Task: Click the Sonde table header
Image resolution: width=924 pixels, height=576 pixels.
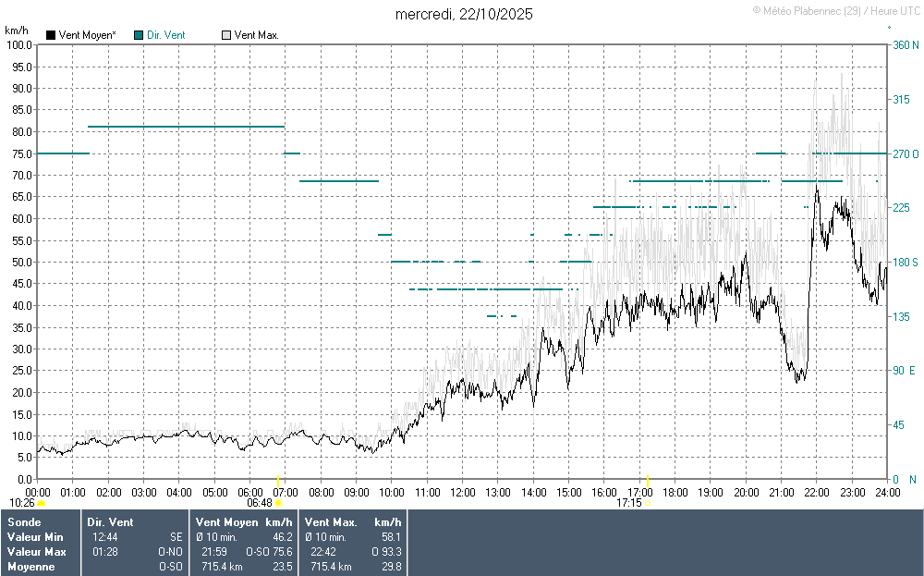Action: pyautogui.click(x=24, y=522)
